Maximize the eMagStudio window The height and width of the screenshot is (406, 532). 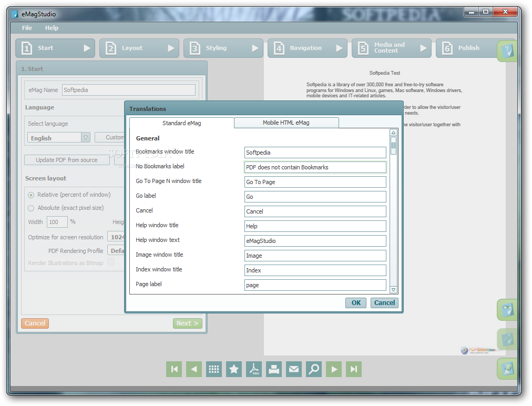[486, 12]
